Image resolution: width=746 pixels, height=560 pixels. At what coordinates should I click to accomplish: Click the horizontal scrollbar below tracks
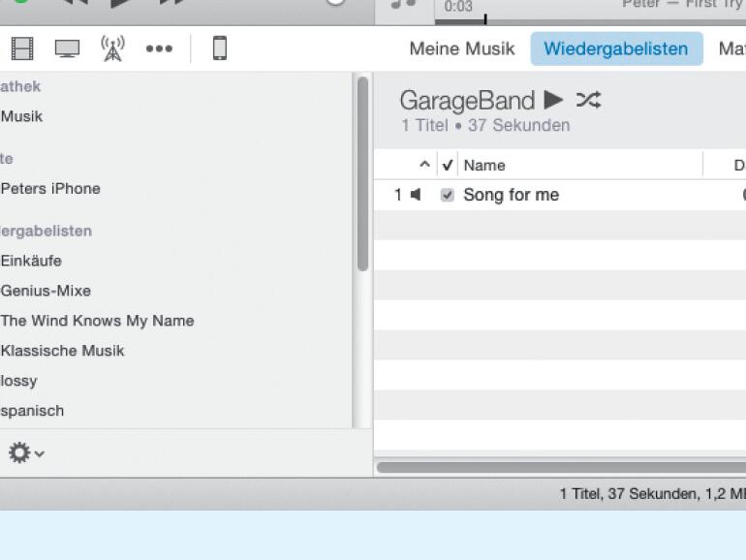[x=561, y=467]
